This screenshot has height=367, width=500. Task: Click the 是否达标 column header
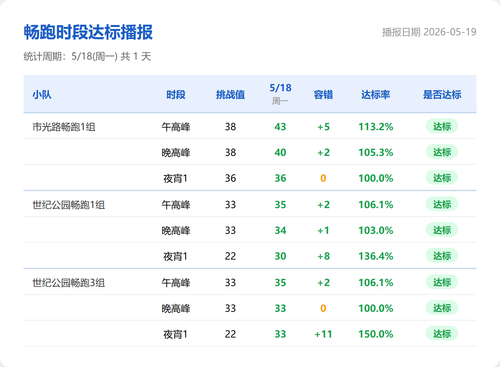[x=442, y=95]
